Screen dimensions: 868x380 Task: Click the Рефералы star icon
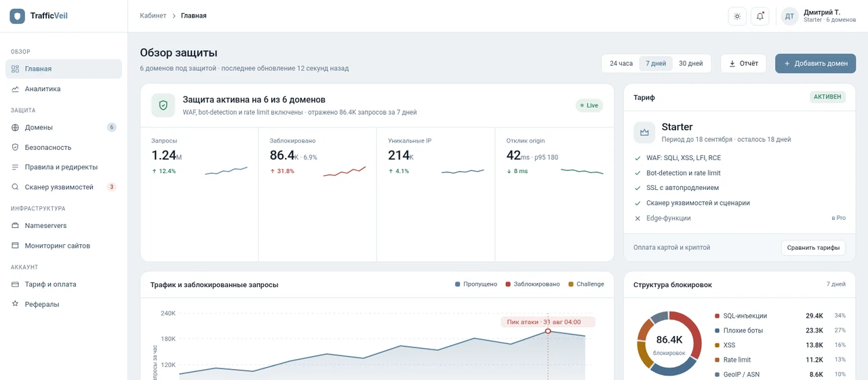point(15,304)
